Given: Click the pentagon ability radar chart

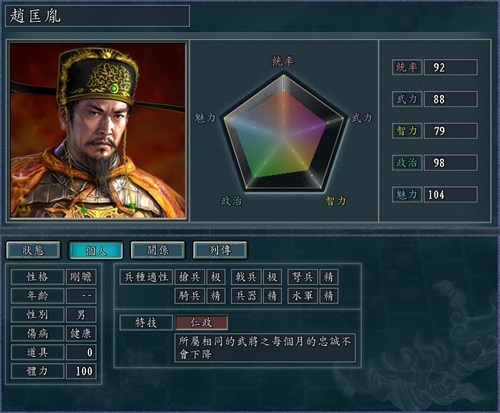Looking at the screenshot, I should (283, 133).
